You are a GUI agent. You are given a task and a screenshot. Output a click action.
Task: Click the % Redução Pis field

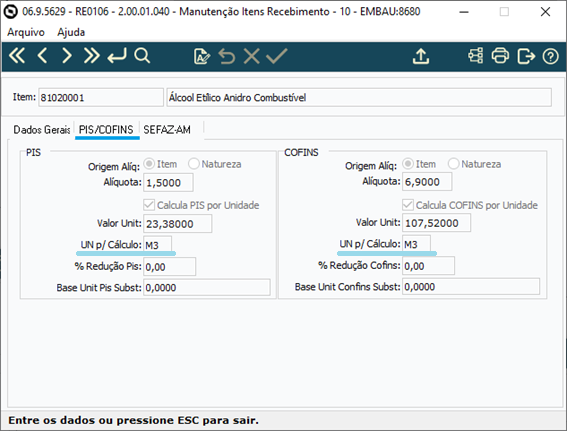point(170,267)
